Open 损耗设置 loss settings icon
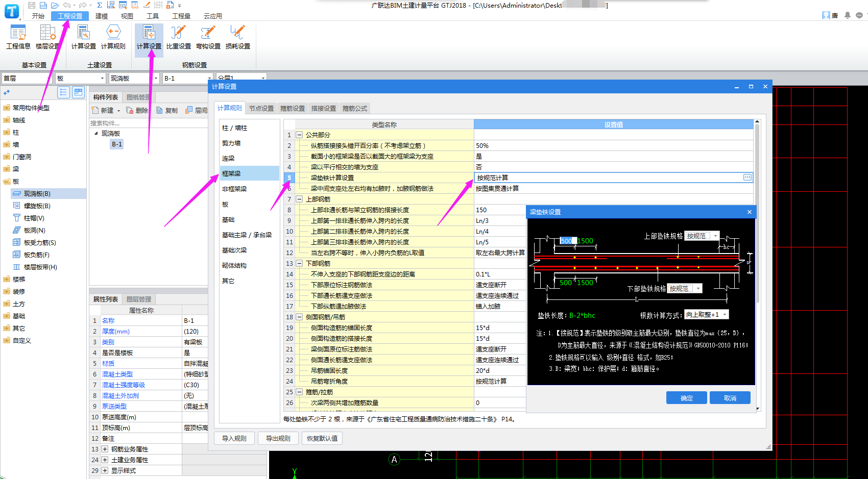Viewport: 868px width, 479px height. (x=238, y=37)
